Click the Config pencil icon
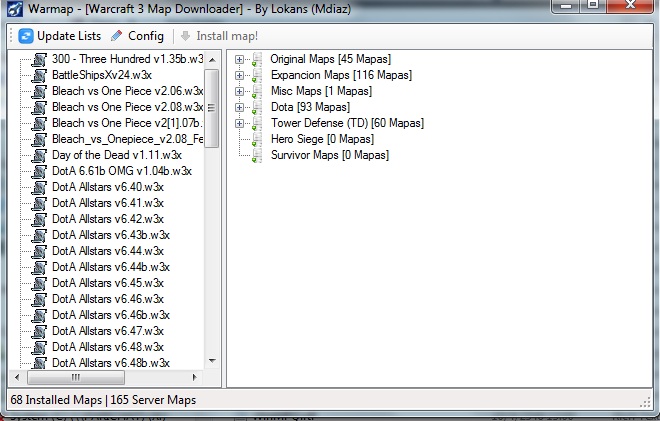660x421 pixels. point(117,36)
